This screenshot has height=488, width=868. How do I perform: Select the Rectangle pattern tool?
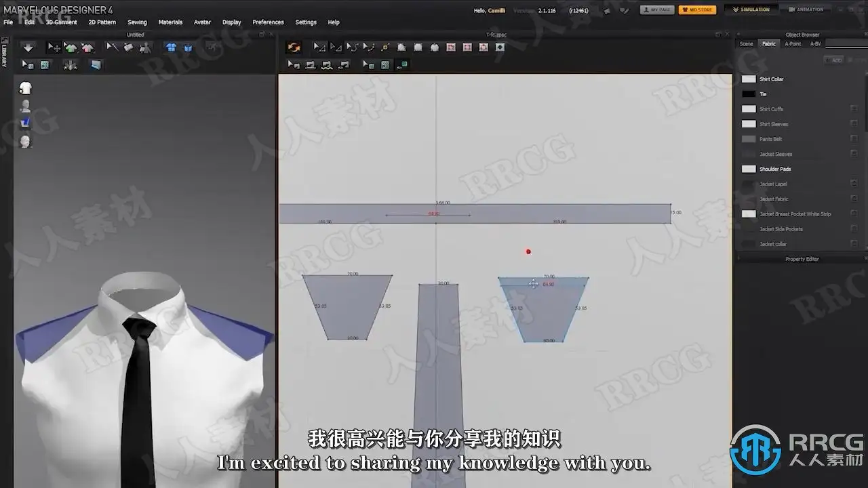[x=418, y=47]
